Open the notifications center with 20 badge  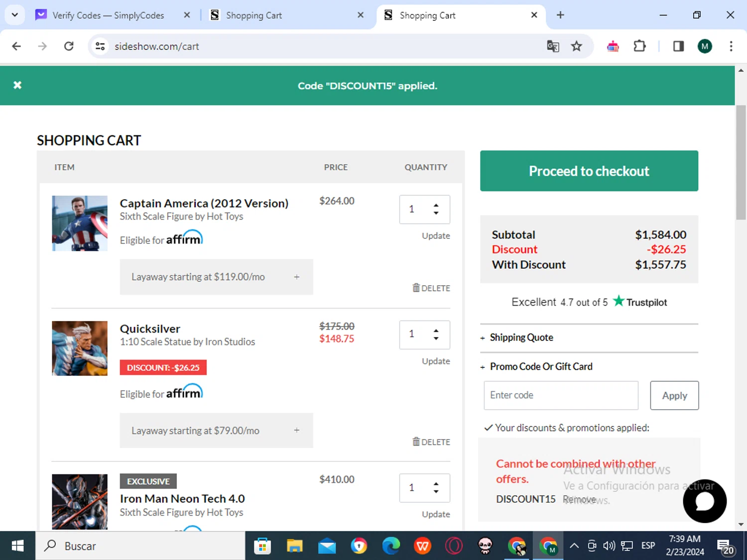click(726, 547)
